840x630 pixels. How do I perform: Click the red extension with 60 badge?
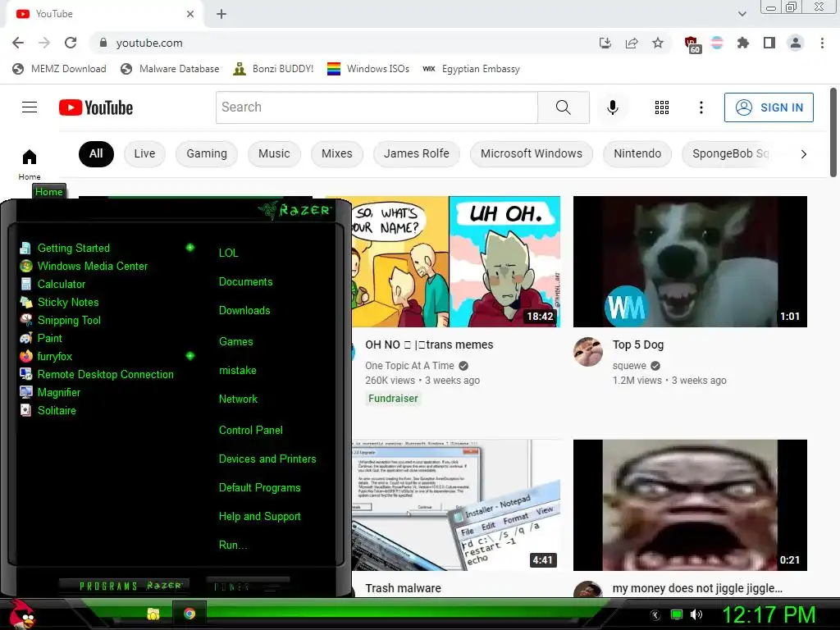[x=692, y=43]
